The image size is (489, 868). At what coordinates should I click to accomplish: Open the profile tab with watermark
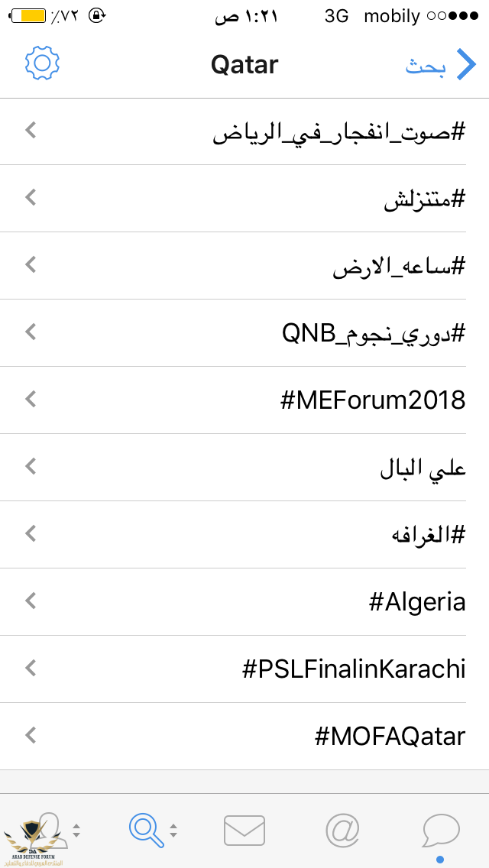49,830
